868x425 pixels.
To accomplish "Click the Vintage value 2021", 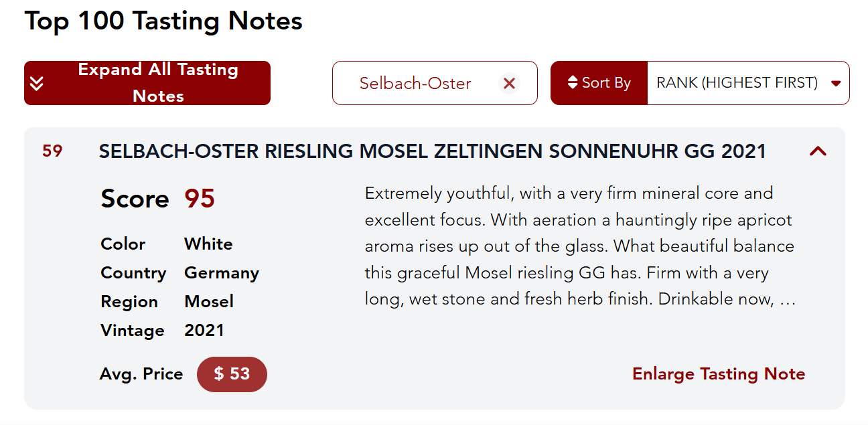I will point(204,331).
